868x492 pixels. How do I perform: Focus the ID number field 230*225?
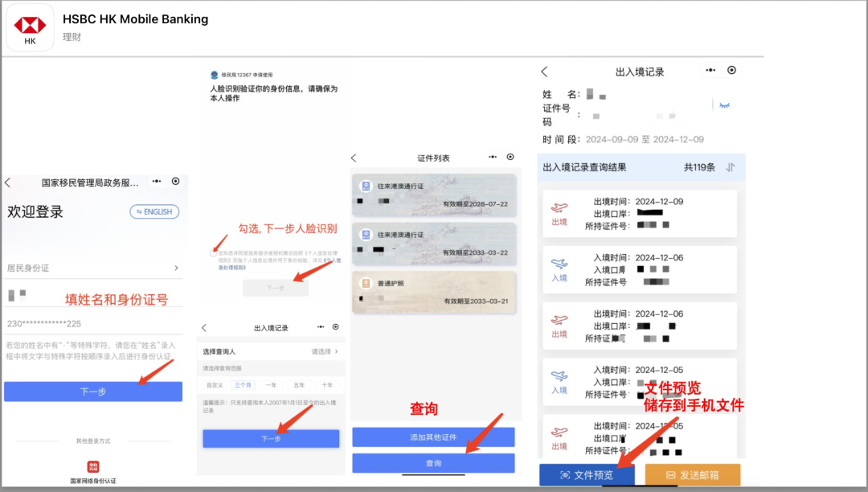[93, 324]
